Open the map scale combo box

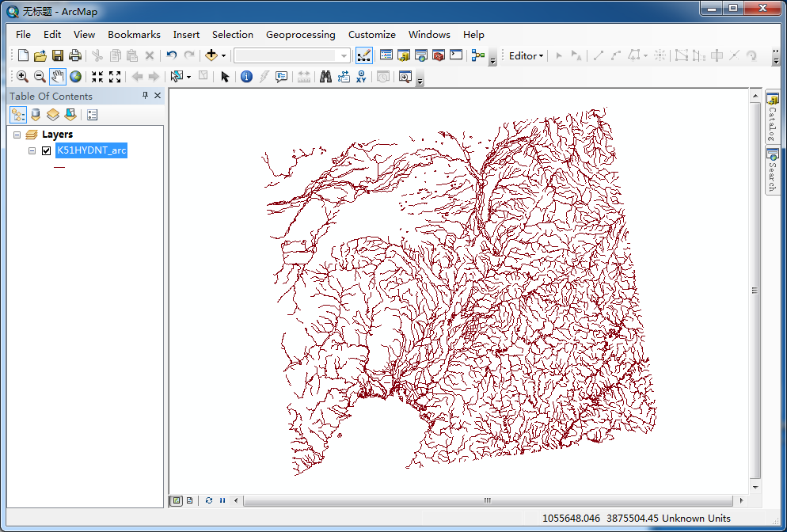pyautogui.click(x=344, y=55)
